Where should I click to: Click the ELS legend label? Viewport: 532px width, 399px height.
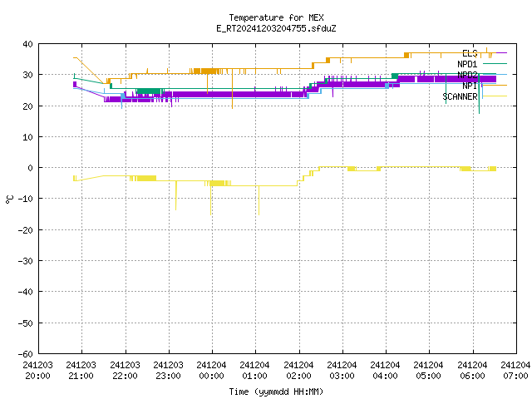click(x=470, y=53)
